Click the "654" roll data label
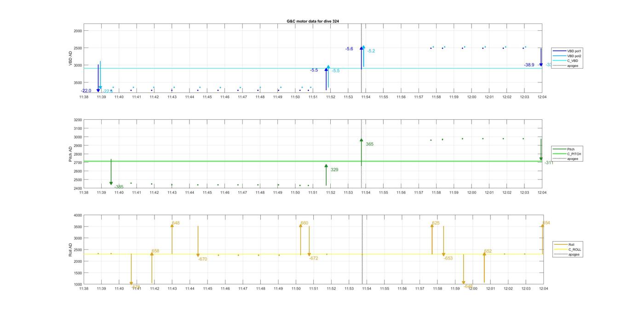The image size is (644, 319). (x=546, y=223)
